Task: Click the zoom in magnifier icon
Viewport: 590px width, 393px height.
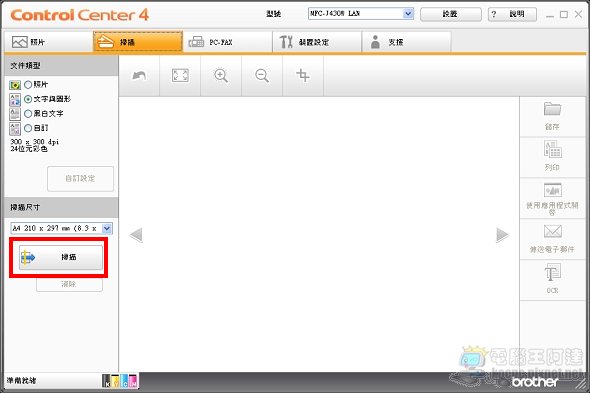Action: coord(221,76)
